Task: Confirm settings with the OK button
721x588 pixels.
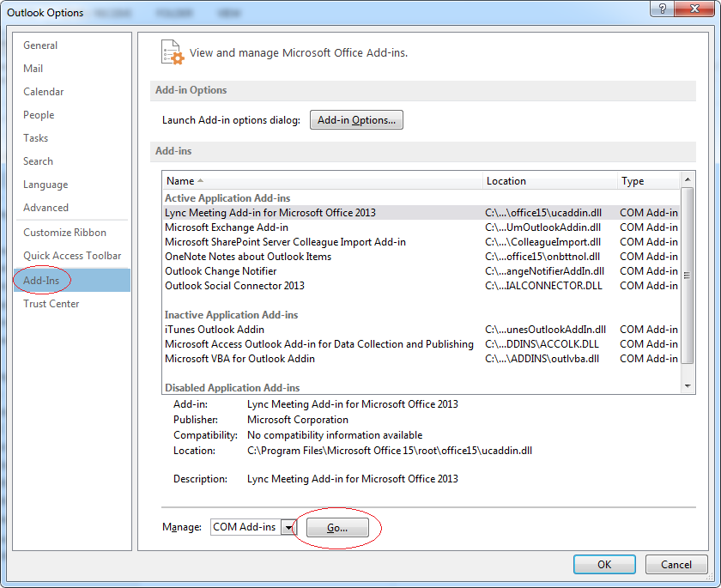Action: pos(604,564)
